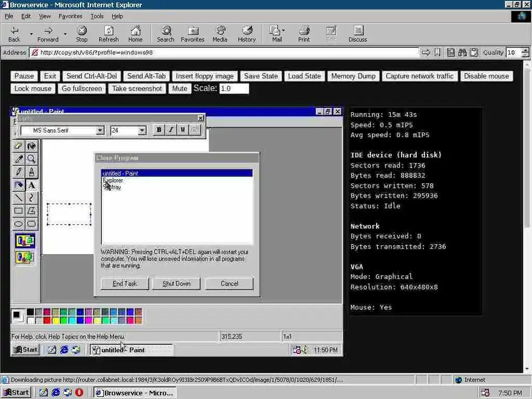This screenshot has width=532, height=399.
Task: Click the Refresh toolbar icon
Action: 109,34
